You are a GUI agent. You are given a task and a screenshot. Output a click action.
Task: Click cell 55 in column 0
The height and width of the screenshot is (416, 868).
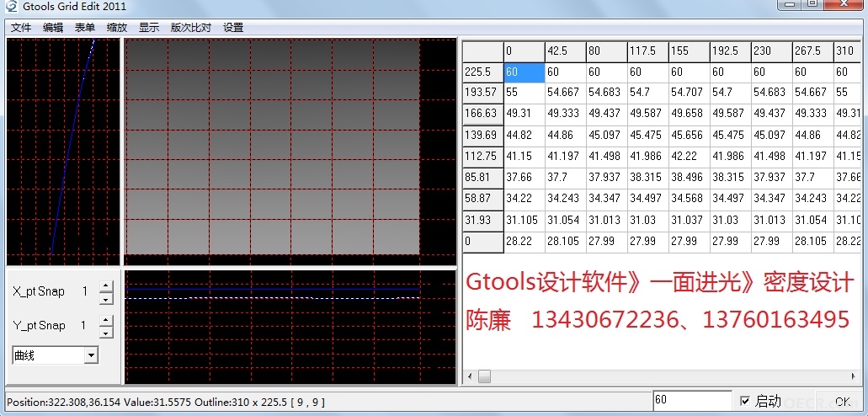pos(525,93)
